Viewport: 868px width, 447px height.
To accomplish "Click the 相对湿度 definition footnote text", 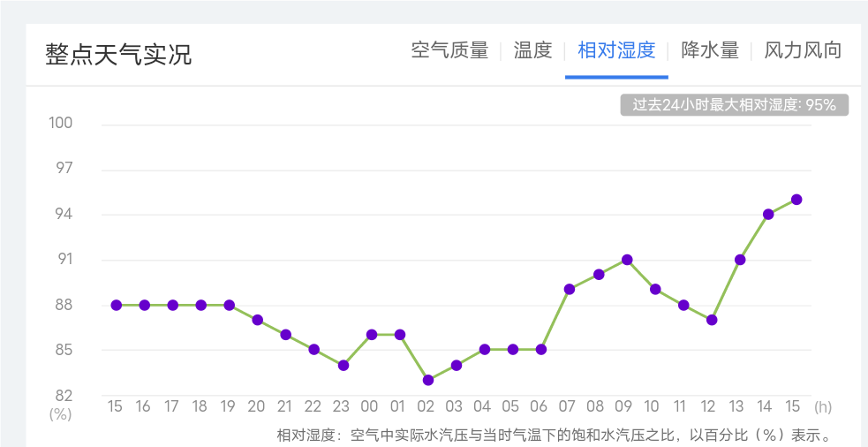I will 554,435.
